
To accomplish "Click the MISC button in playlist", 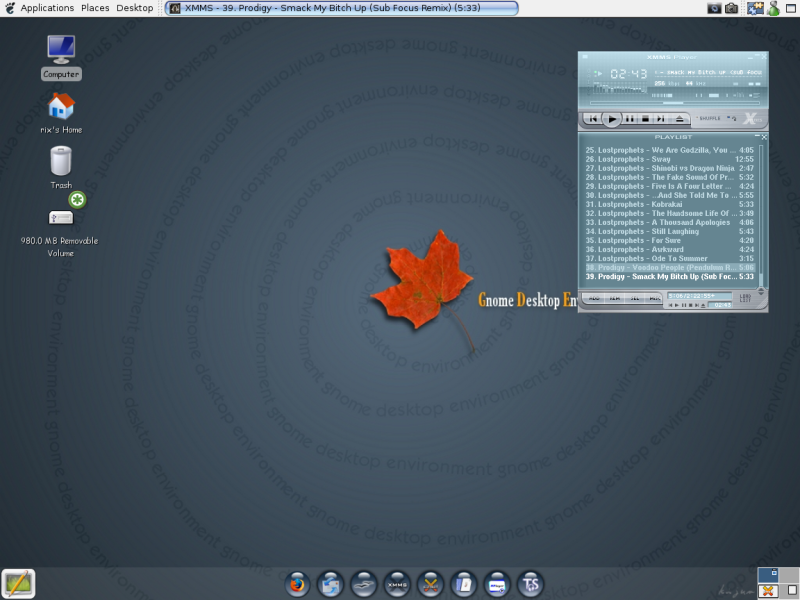I will point(654,298).
